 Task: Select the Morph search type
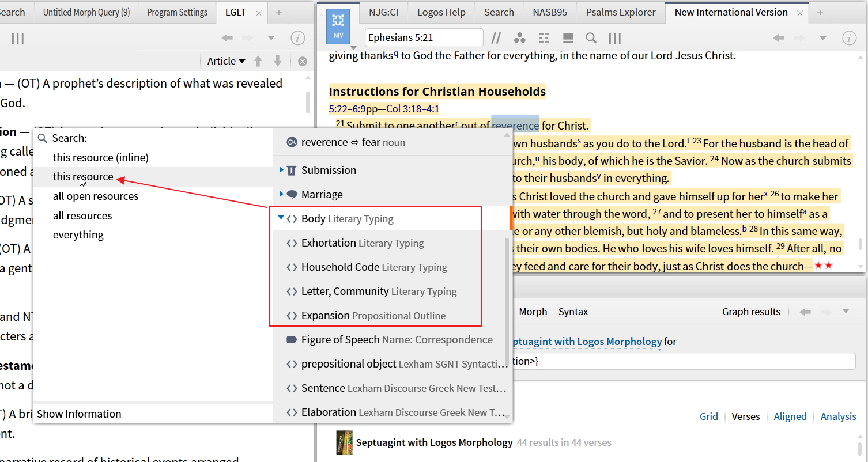point(533,312)
